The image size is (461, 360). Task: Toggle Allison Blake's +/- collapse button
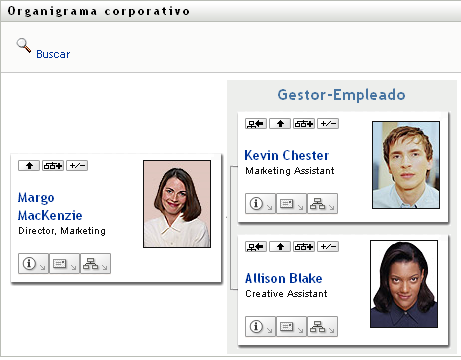click(x=328, y=247)
